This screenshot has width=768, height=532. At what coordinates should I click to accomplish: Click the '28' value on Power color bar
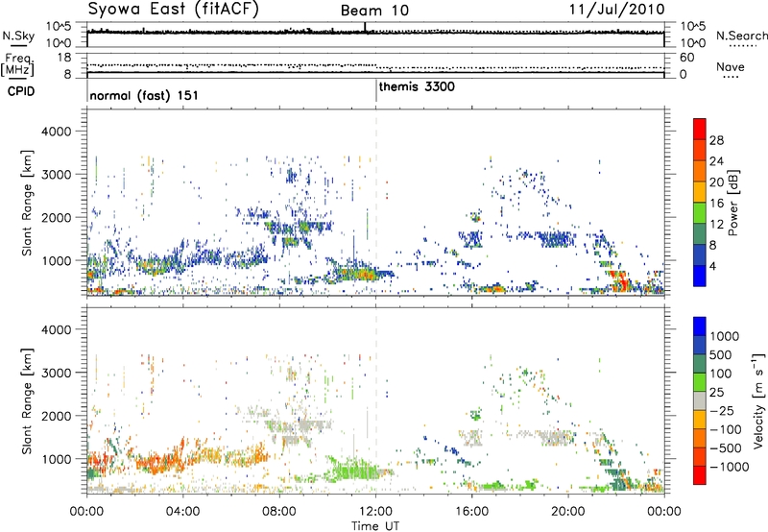pos(716,140)
